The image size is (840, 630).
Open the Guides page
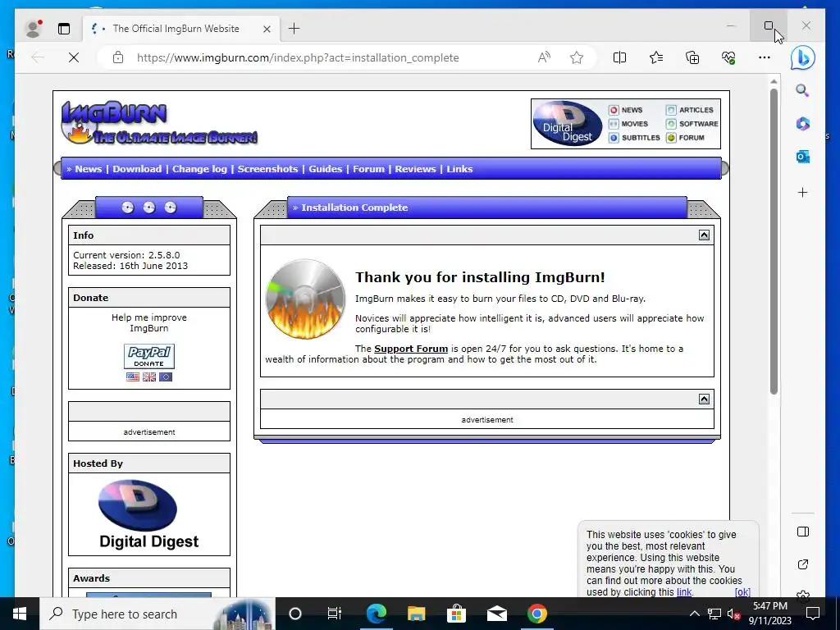tap(325, 169)
